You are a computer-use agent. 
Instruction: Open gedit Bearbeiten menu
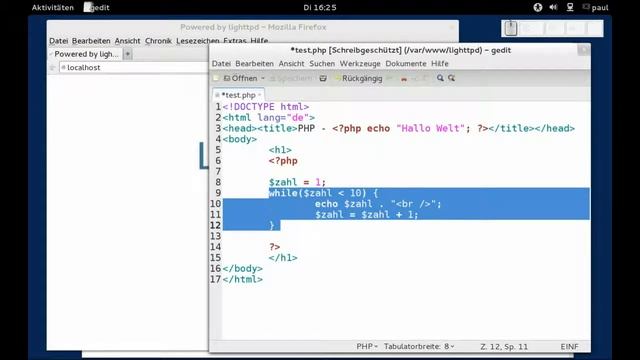(x=254, y=64)
